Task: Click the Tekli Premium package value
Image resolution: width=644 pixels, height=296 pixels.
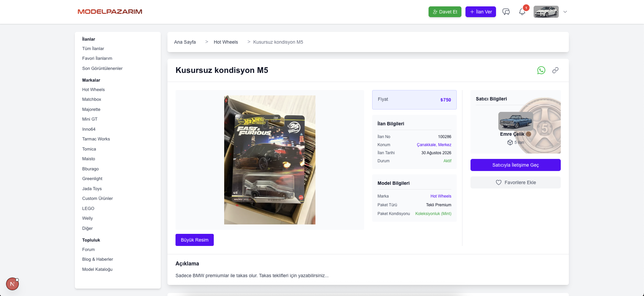Action: pos(439,205)
